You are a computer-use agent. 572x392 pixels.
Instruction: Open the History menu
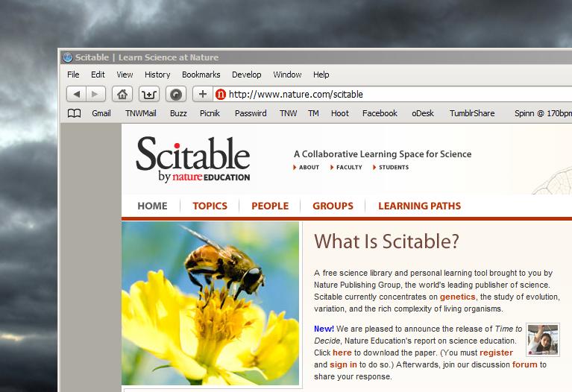pos(157,75)
